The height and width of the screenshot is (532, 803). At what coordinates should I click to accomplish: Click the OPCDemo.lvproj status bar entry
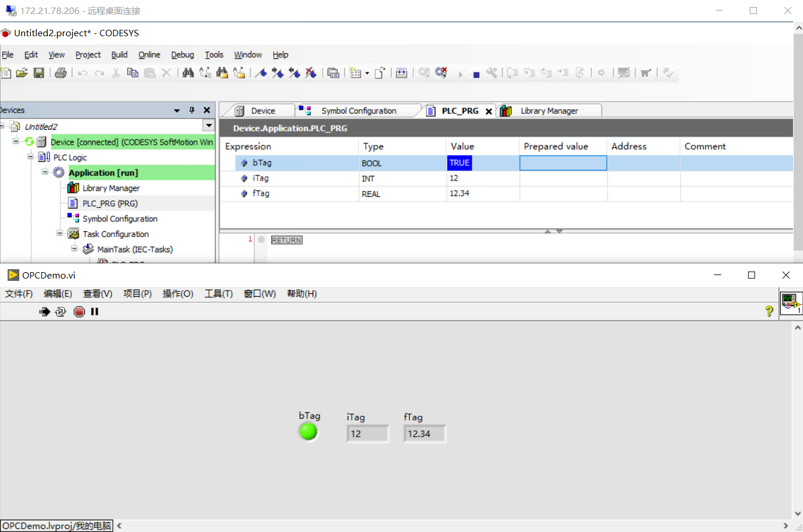tap(56, 526)
